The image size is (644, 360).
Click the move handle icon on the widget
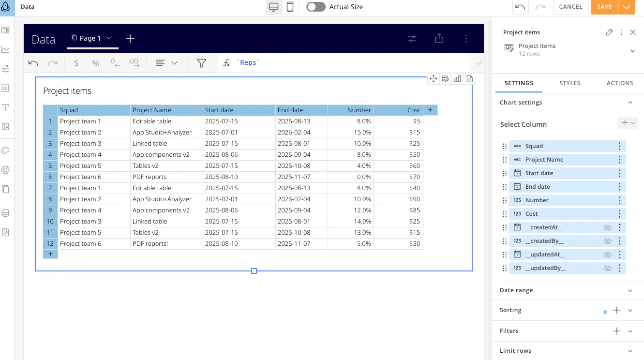(433, 79)
